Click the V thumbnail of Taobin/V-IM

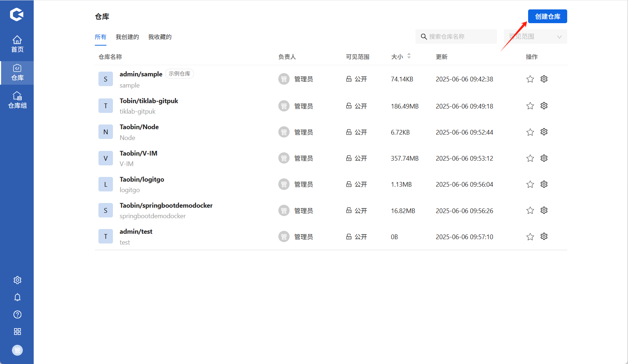pos(106,158)
